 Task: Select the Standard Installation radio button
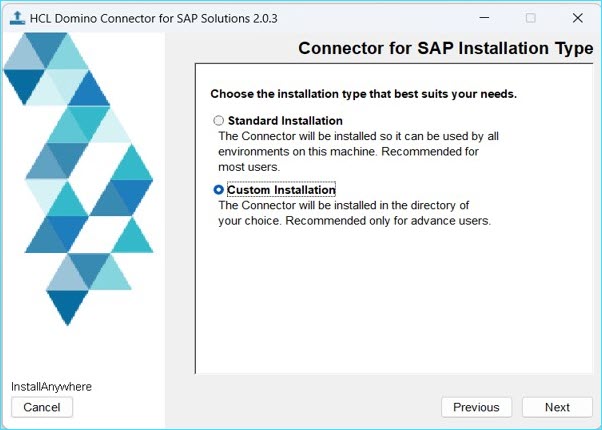pos(219,121)
